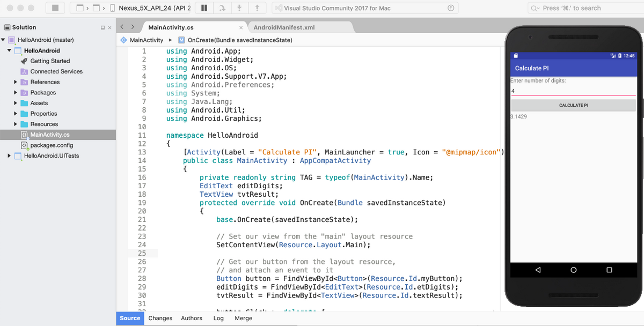
Task: Click the Solution pad title icon
Action: [7, 27]
